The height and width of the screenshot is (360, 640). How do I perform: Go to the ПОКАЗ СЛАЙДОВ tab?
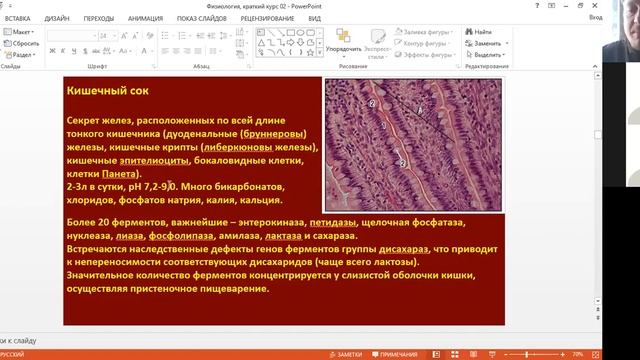pos(202,18)
